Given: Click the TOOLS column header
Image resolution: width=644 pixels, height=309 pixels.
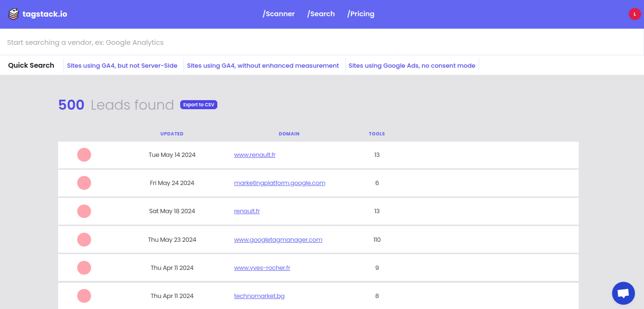Looking at the screenshot, I should [x=377, y=134].
